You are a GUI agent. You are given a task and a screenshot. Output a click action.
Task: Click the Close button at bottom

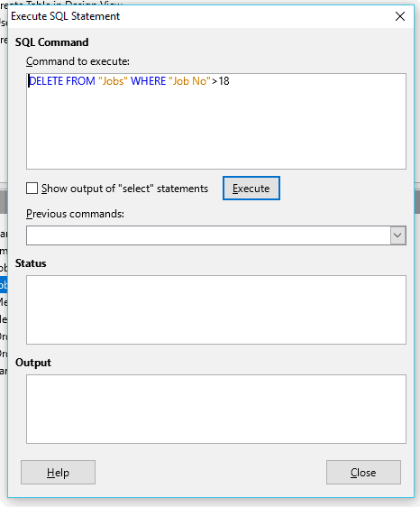pos(363,473)
